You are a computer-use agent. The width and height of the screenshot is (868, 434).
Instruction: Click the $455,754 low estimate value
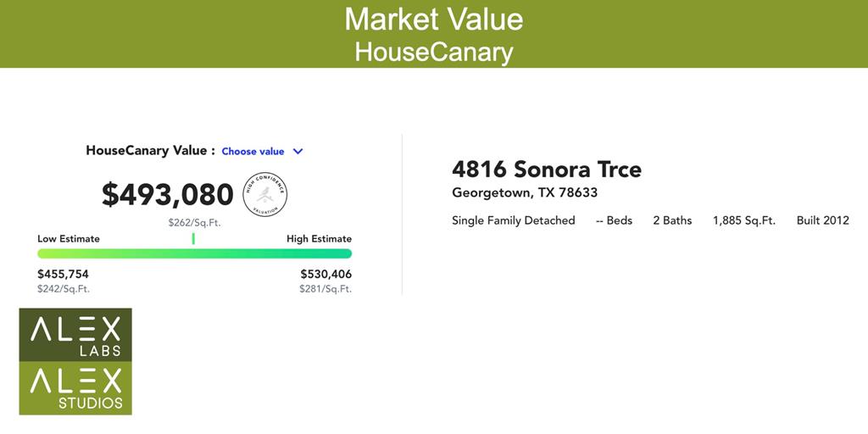click(x=63, y=274)
